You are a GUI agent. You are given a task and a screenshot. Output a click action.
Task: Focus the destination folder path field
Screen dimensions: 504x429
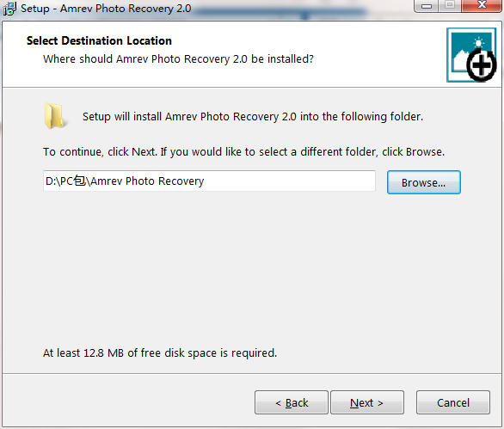coord(209,181)
